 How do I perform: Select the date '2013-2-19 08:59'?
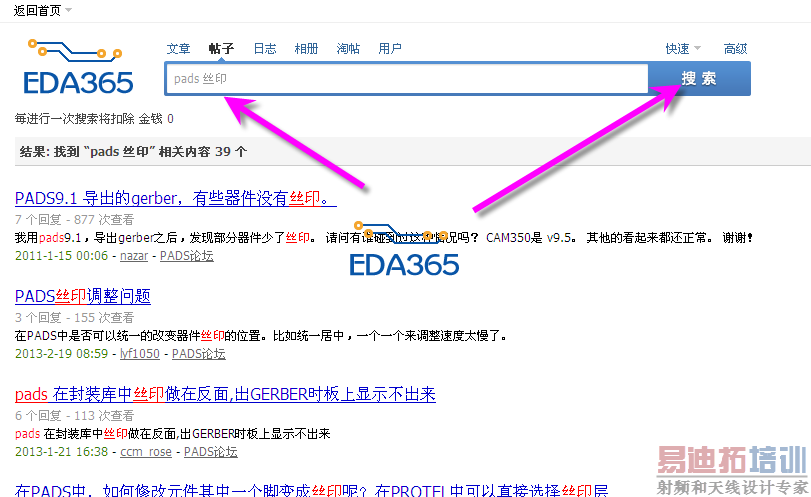[x=62, y=354]
